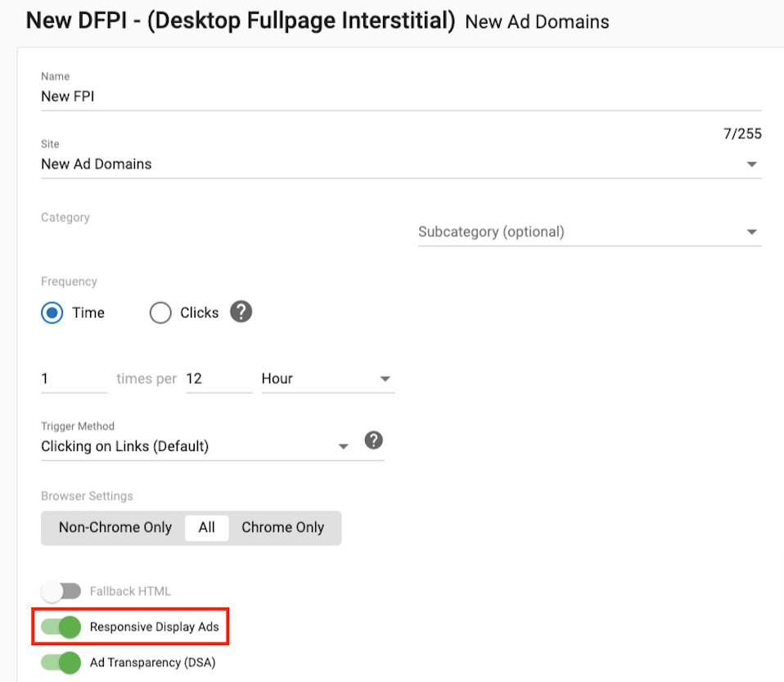Enable the Fallback HTML toggle

62,590
